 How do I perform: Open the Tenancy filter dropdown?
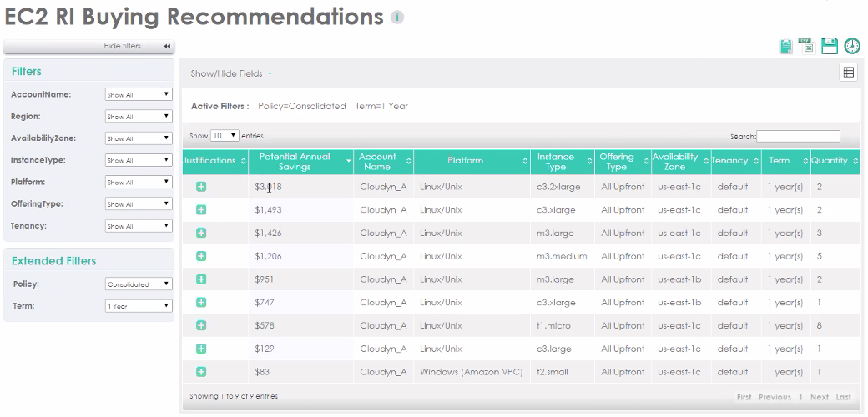click(x=139, y=226)
